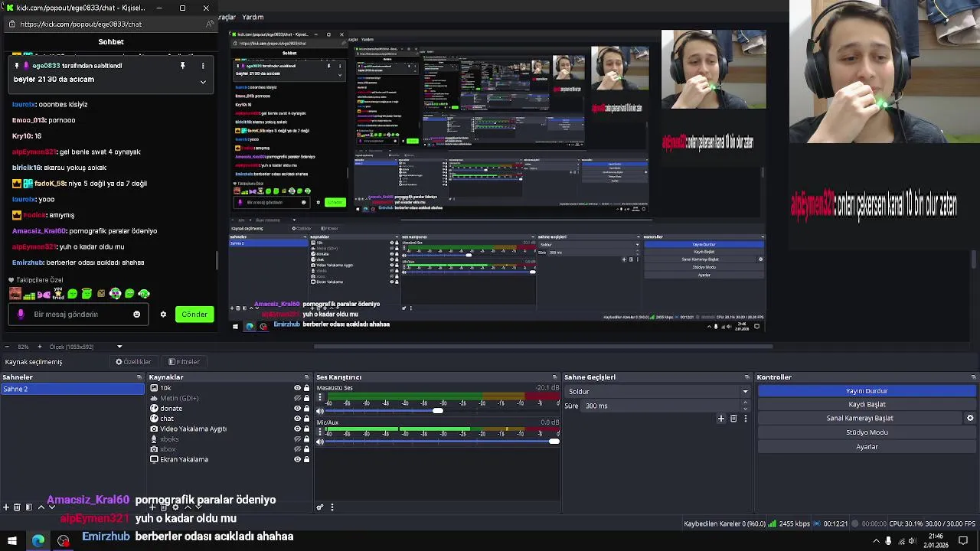Image resolution: width=980 pixels, height=551 pixels.
Task: Open advanced audio settings gear icon
Action: pyautogui.click(x=320, y=507)
